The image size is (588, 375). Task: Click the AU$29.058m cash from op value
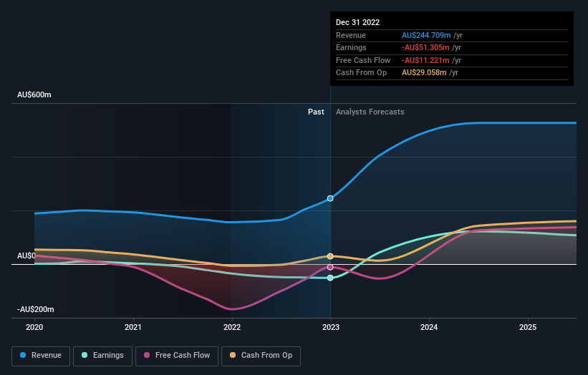coord(424,73)
